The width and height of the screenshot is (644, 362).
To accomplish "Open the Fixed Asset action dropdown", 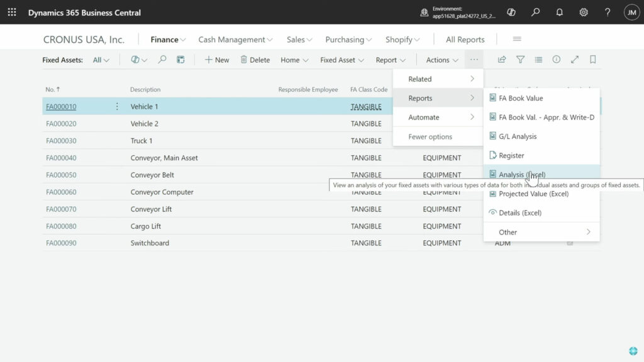I will pyautogui.click(x=341, y=60).
